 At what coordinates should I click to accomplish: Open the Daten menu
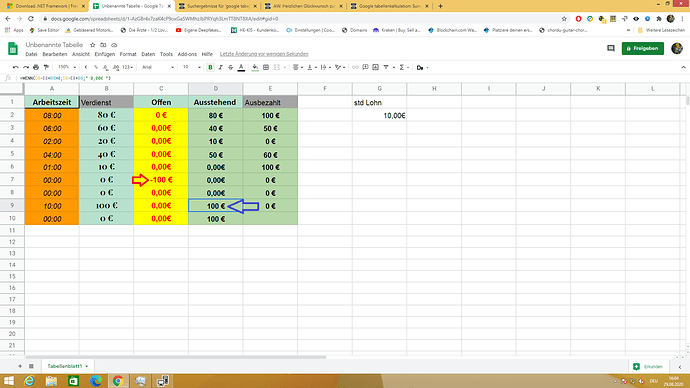pyautogui.click(x=148, y=54)
